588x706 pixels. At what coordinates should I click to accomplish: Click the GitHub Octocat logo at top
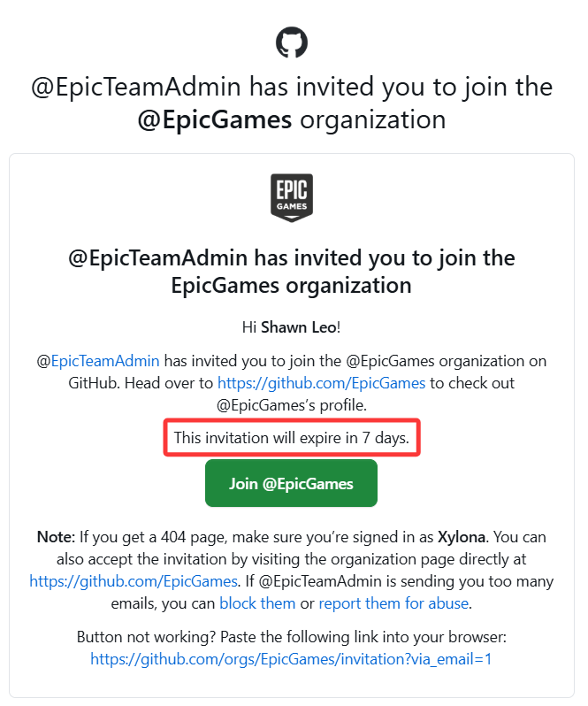(x=292, y=42)
